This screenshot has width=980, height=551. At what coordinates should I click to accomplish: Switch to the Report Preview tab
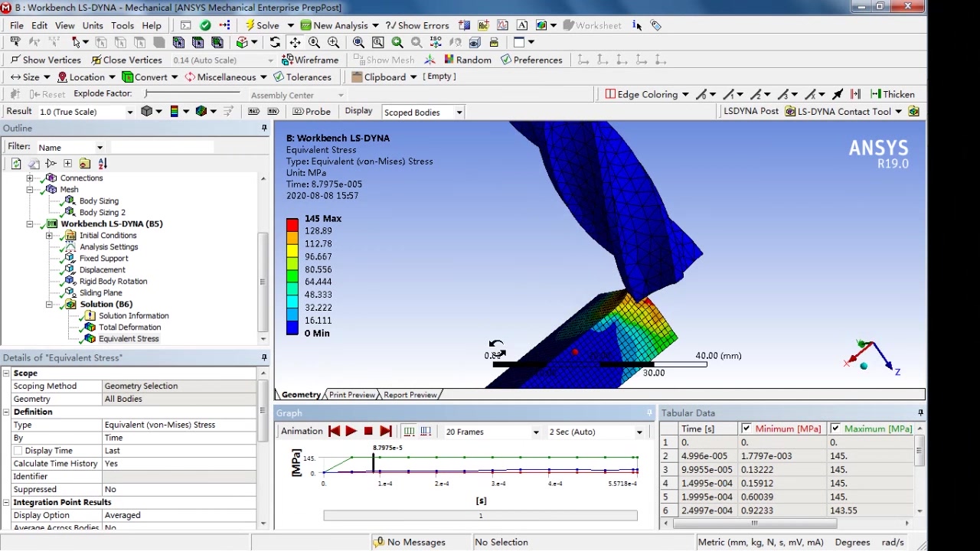point(410,395)
